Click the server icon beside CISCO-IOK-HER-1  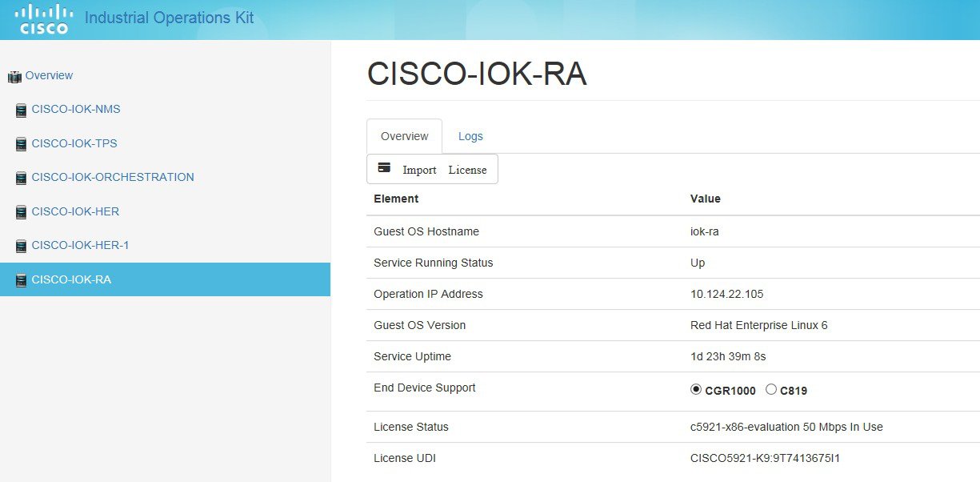point(21,247)
